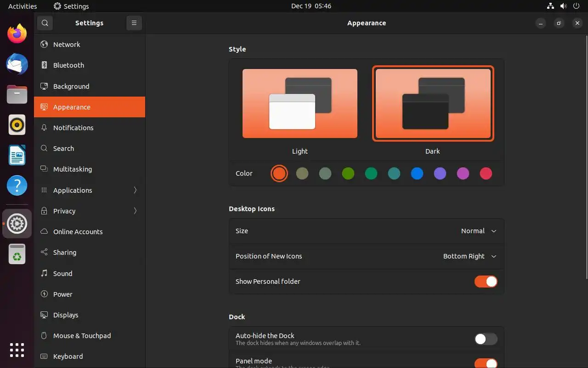Screen dimensions: 588x368
Task: Open Mouse & Touchpad settings
Action: tap(90, 335)
